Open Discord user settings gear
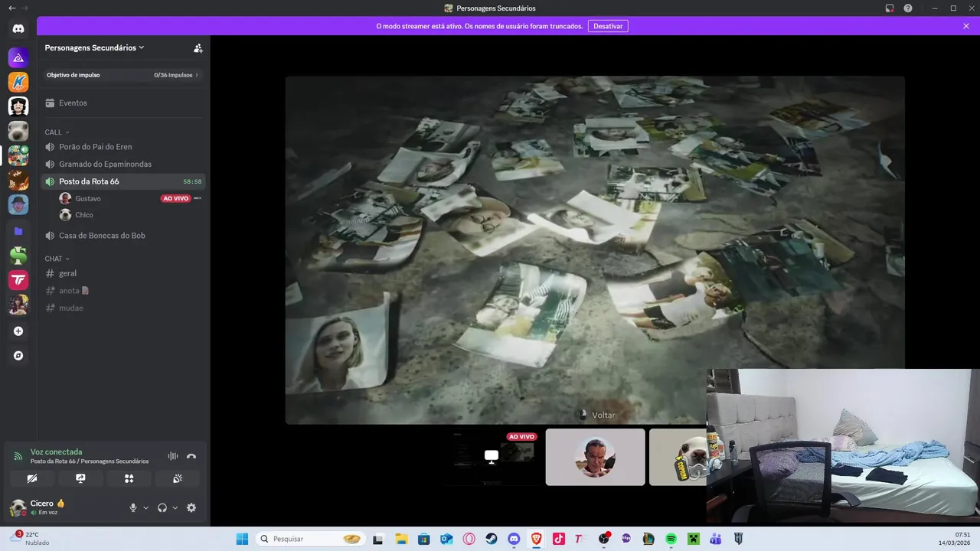Image resolution: width=980 pixels, height=551 pixels. pos(191,507)
